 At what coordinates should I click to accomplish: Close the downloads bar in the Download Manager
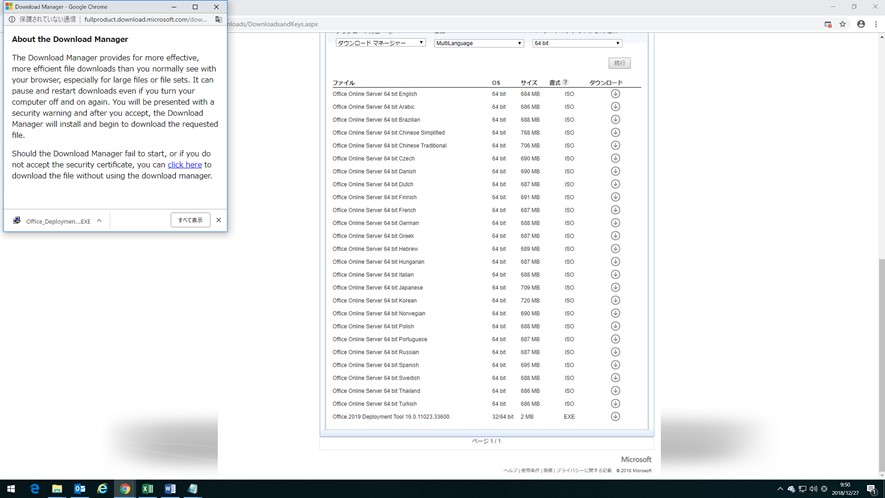[x=218, y=220]
